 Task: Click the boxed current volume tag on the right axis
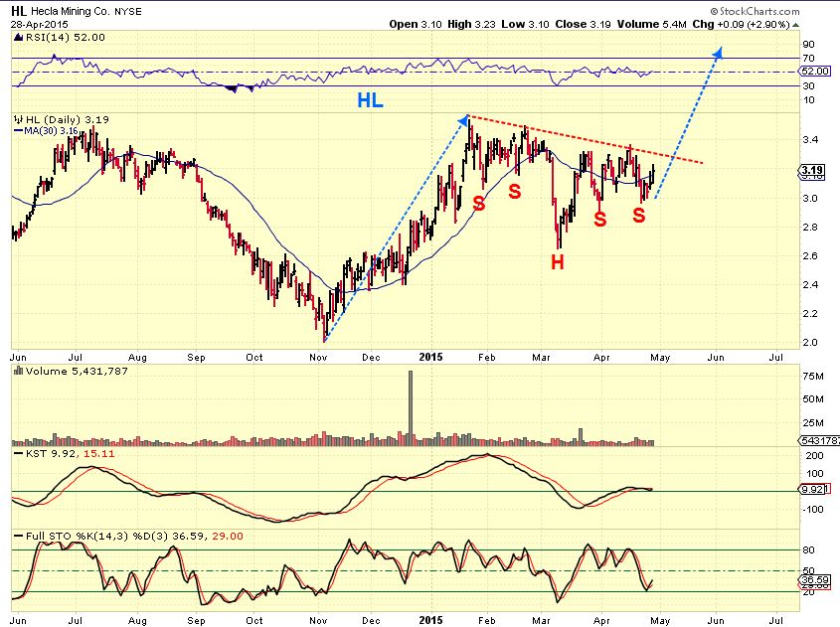point(820,440)
